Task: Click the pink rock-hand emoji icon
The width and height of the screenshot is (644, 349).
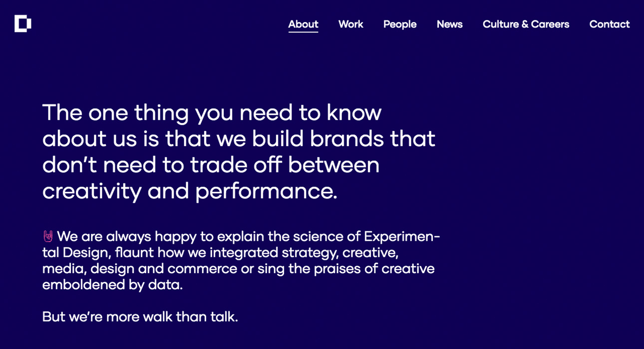Action: (48, 236)
